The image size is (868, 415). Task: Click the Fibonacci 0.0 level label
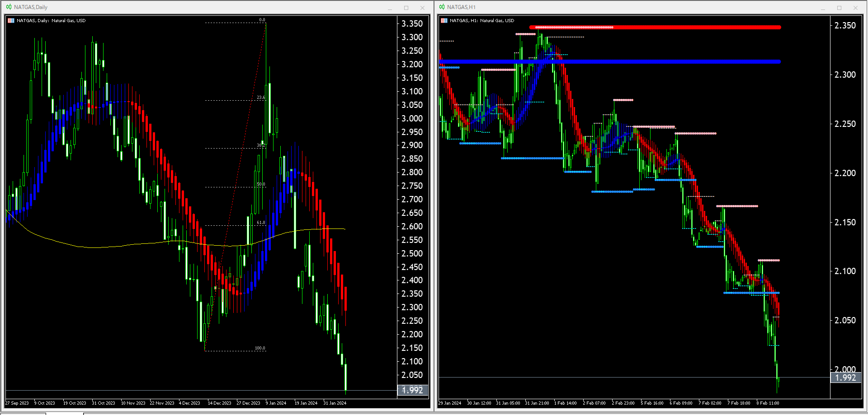pos(262,20)
